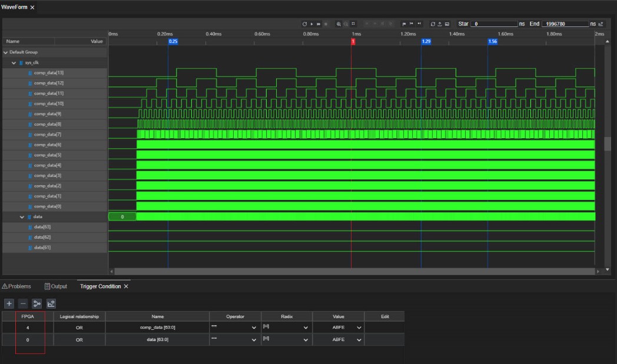Click the zoom out magnifier icon
Viewport: 617px width, 364px height.
[346, 24]
